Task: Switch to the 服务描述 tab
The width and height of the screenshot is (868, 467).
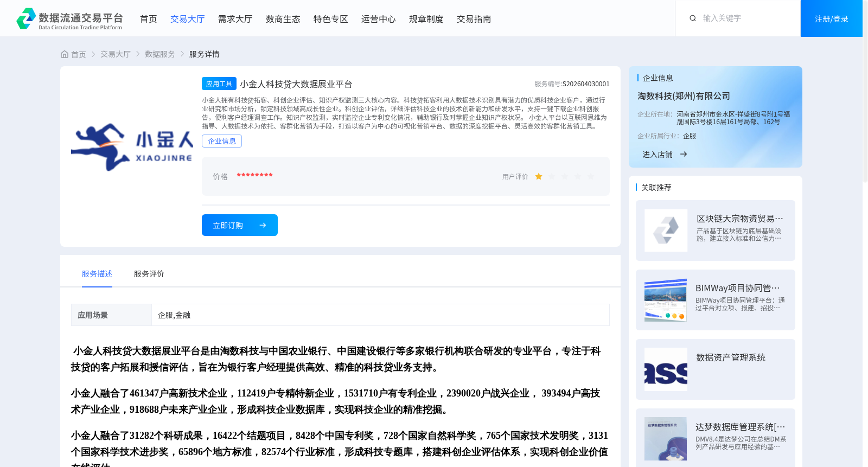Action: click(97, 274)
